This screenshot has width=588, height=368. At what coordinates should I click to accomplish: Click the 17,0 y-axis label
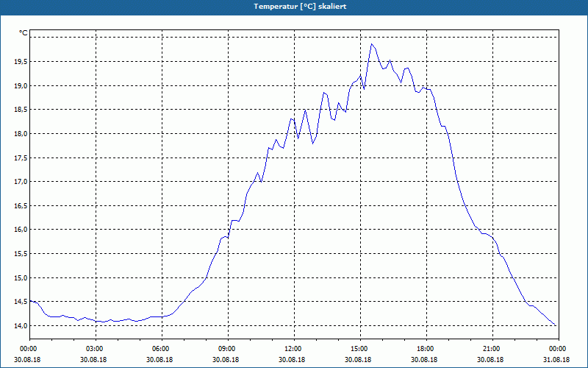point(21,182)
